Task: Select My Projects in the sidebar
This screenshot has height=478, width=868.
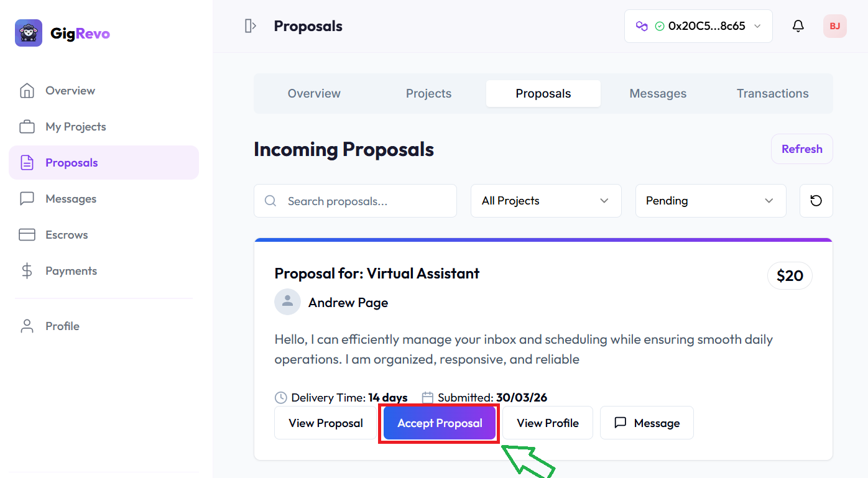Action: pyautogui.click(x=75, y=126)
